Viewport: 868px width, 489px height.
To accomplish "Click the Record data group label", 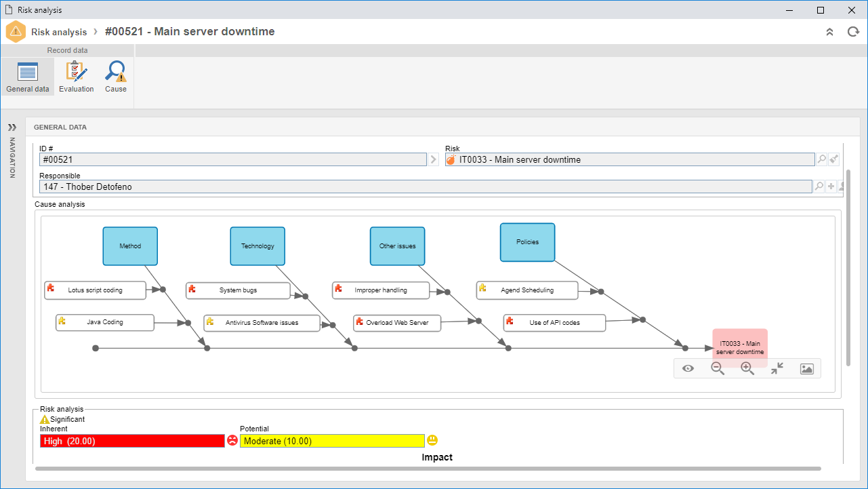I will 67,50.
